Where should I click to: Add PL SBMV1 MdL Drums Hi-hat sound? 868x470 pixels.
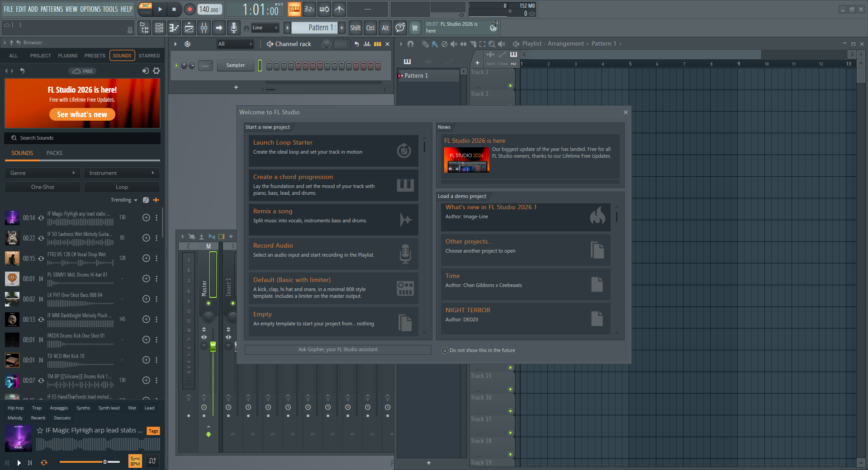tap(146, 278)
